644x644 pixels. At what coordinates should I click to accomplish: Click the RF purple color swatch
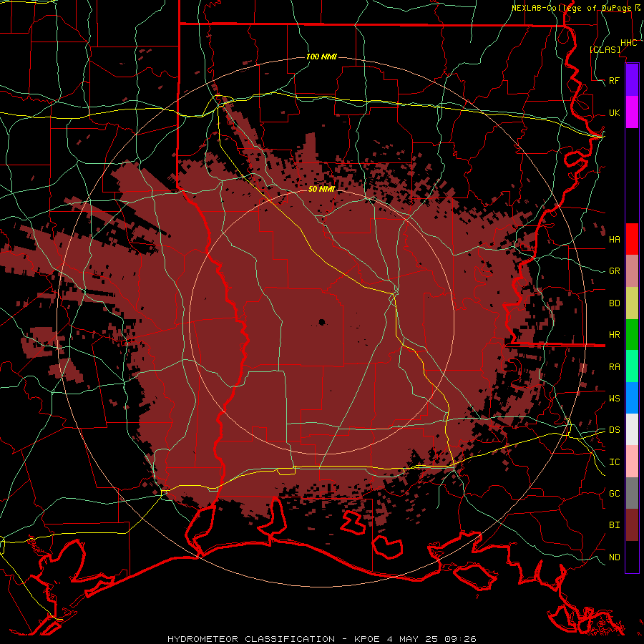[x=632, y=80]
